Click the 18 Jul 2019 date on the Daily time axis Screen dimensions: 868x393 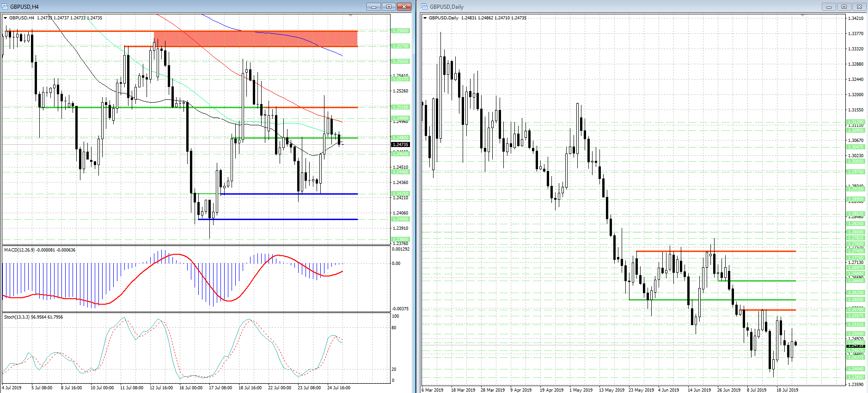[787, 390]
